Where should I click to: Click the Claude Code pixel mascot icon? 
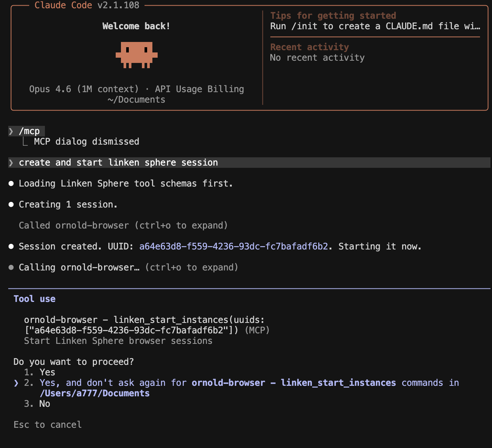point(137,55)
